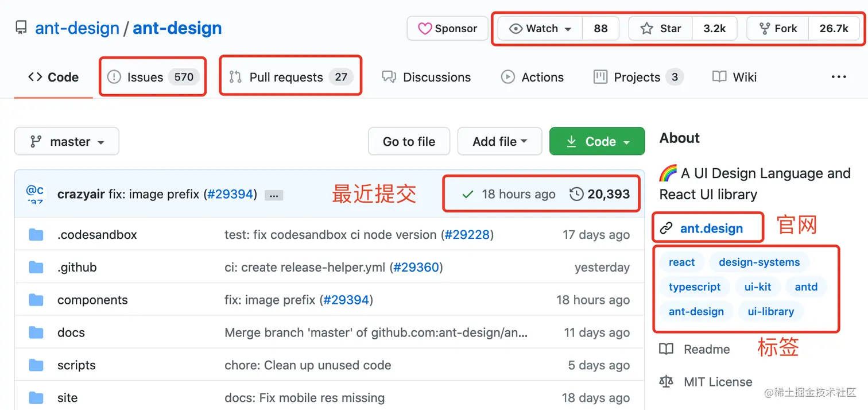
Task: Open the ant-design owner link
Action: (77, 28)
